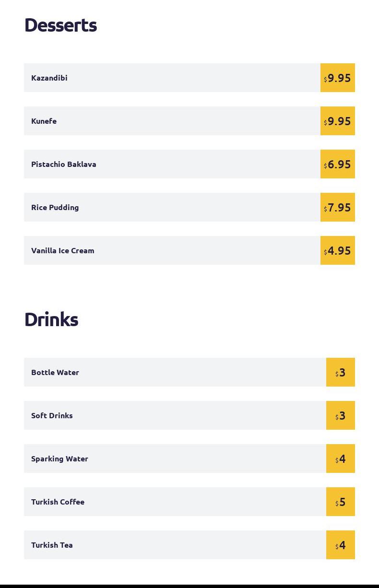Choose Sparking Water from drinks
The image size is (379, 588).
[60, 459]
